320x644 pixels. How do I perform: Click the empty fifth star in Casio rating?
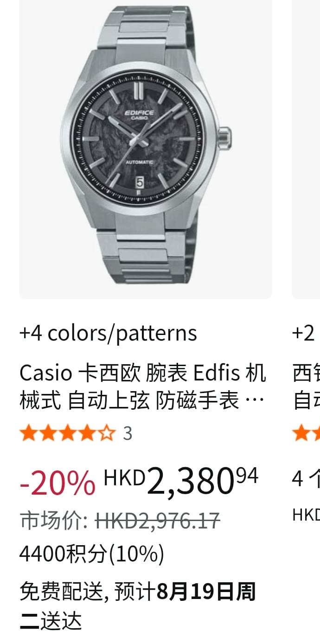pyautogui.click(x=107, y=433)
